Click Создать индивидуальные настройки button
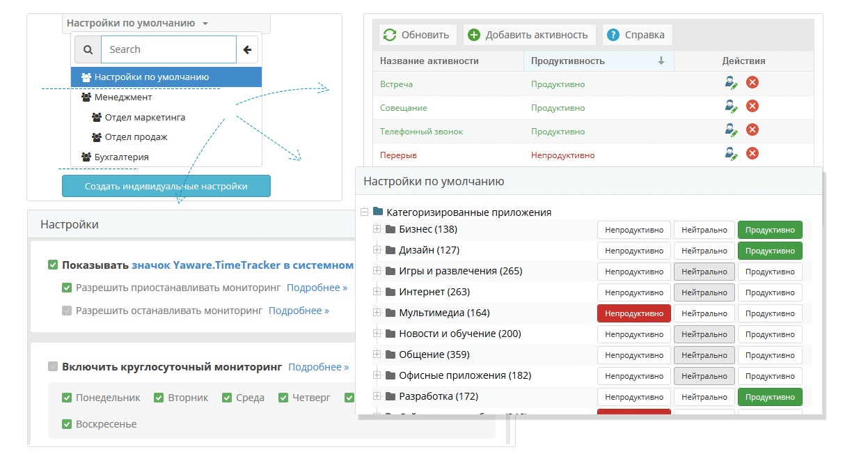The height and width of the screenshot is (461, 868). click(166, 187)
